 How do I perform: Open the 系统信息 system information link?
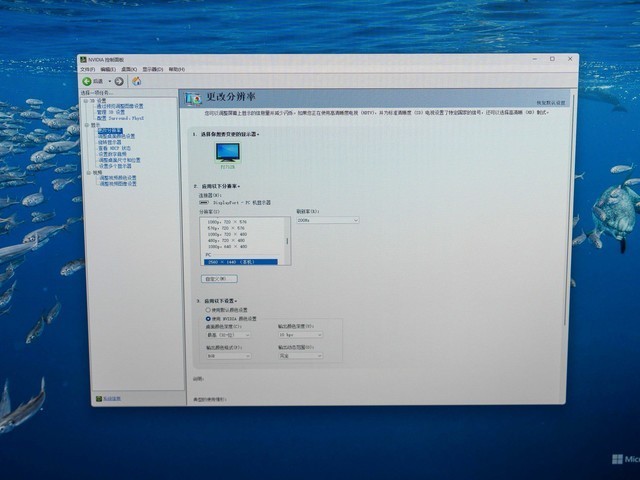111,398
